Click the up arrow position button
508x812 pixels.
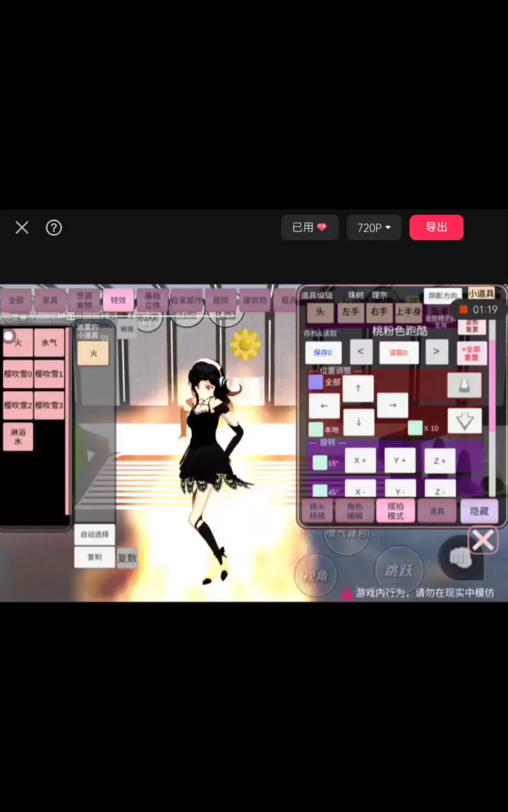tap(358, 389)
